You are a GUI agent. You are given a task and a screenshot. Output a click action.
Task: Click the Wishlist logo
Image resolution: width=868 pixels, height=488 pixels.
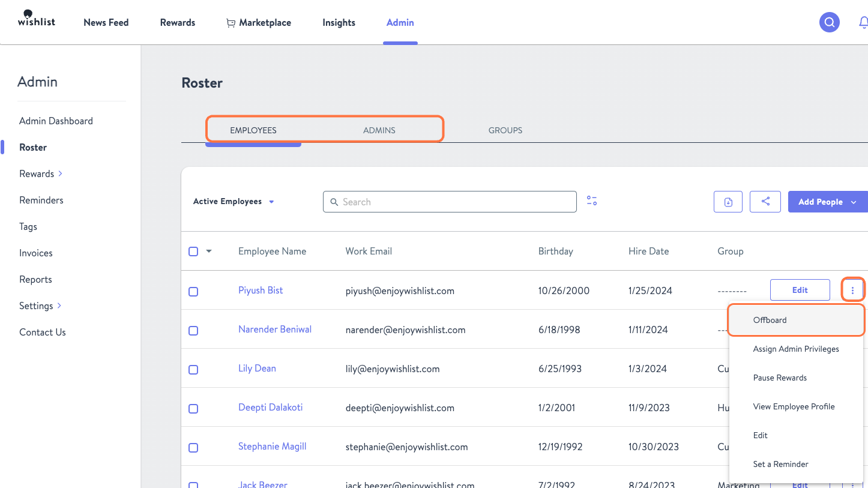tap(36, 18)
